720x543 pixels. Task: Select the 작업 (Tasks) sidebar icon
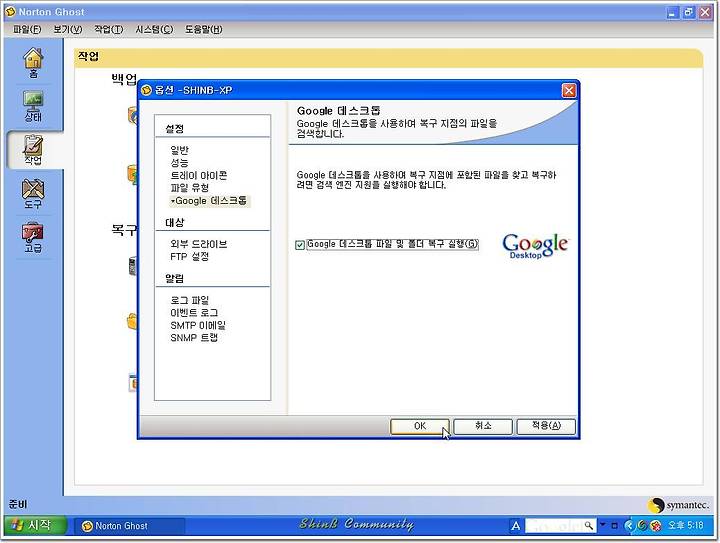33,150
